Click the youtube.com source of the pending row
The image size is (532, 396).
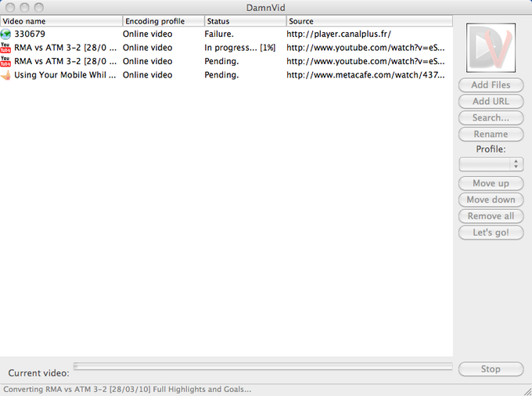pos(365,61)
